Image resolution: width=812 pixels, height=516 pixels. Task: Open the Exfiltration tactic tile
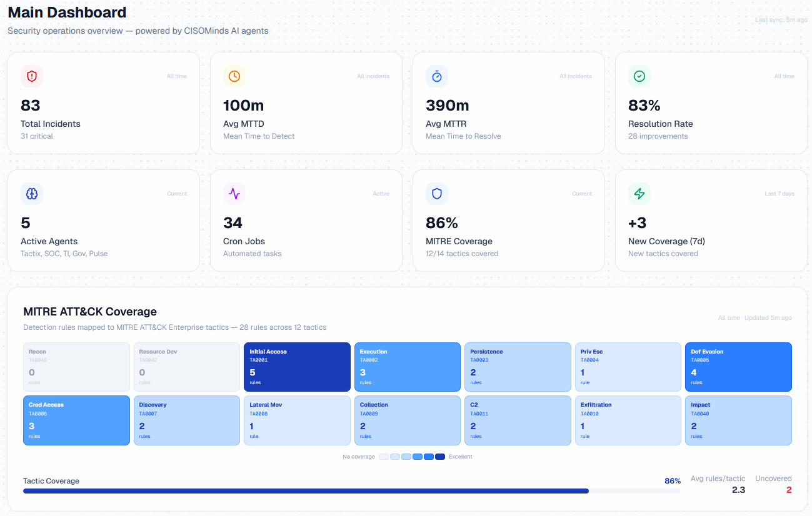click(628, 420)
